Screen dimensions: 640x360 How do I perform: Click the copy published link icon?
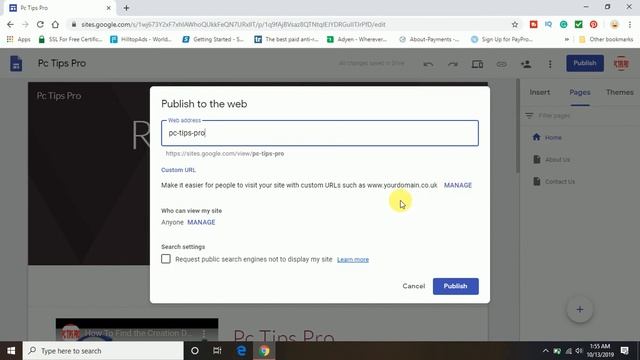coord(502,64)
